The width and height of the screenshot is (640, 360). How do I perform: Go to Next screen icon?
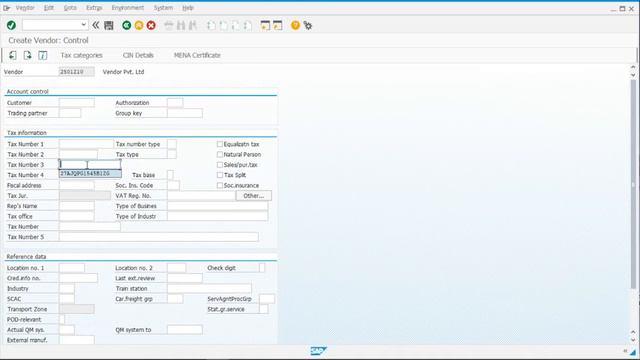27,55
